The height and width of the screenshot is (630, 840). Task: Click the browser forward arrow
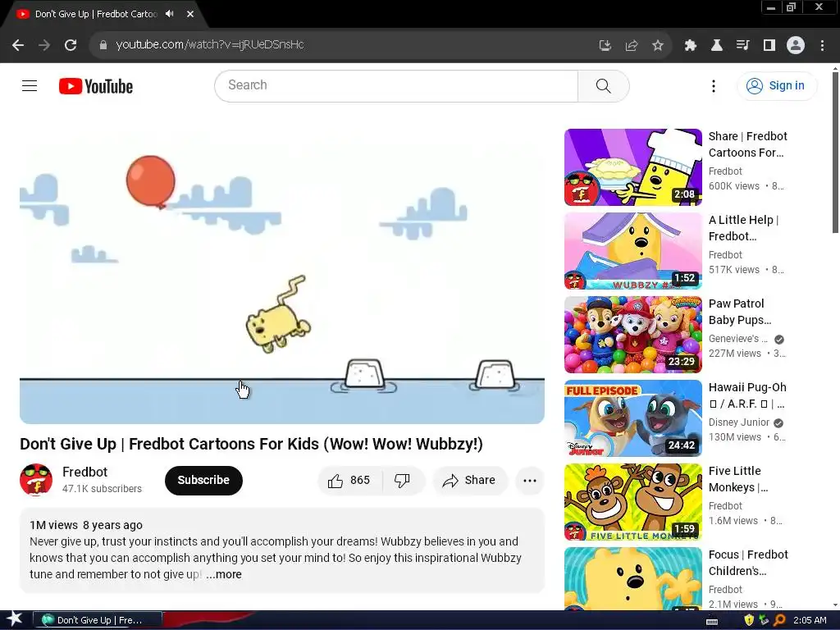(x=44, y=45)
